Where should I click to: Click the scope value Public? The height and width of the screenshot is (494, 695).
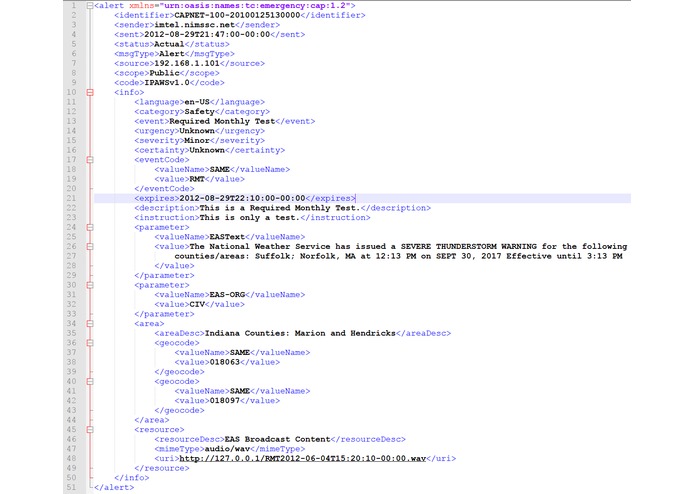pos(164,73)
